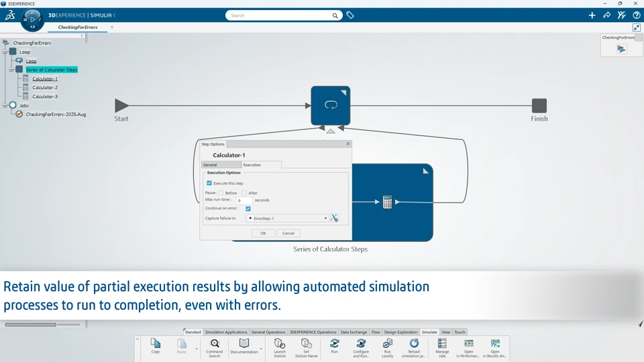The image size is (644, 362).
Task: Click Cancel in Step Options dialog
Action: pyautogui.click(x=288, y=233)
